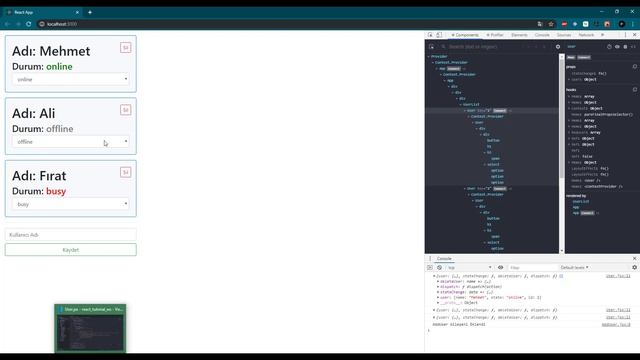This screenshot has height=360, width=640.
Task: Collapse the selected User key 1 tree node
Action: point(464,111)
